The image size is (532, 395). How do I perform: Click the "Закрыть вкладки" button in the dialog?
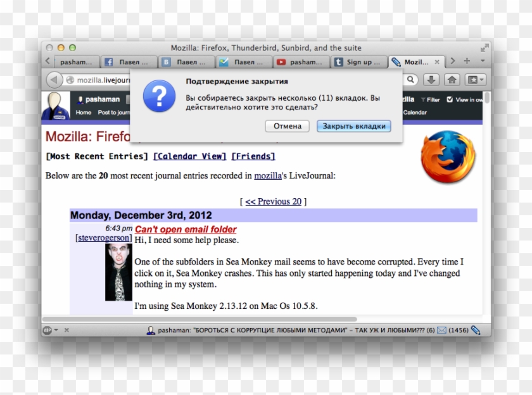coord(353,126)
